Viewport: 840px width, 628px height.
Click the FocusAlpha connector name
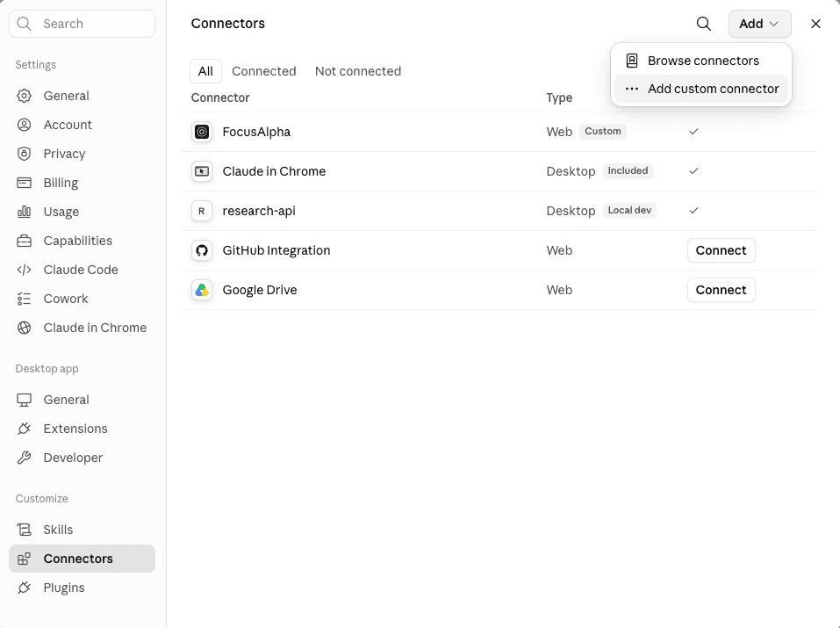(256, 132)
